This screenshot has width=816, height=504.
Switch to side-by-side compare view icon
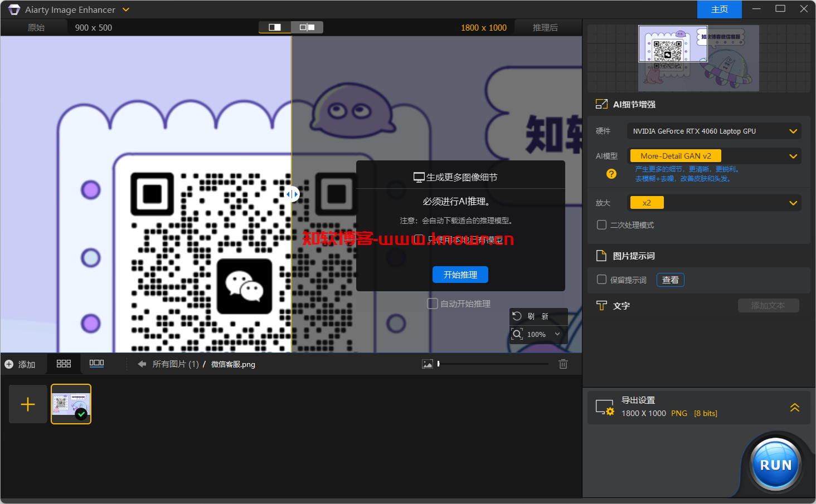click(x=307, y=27)
